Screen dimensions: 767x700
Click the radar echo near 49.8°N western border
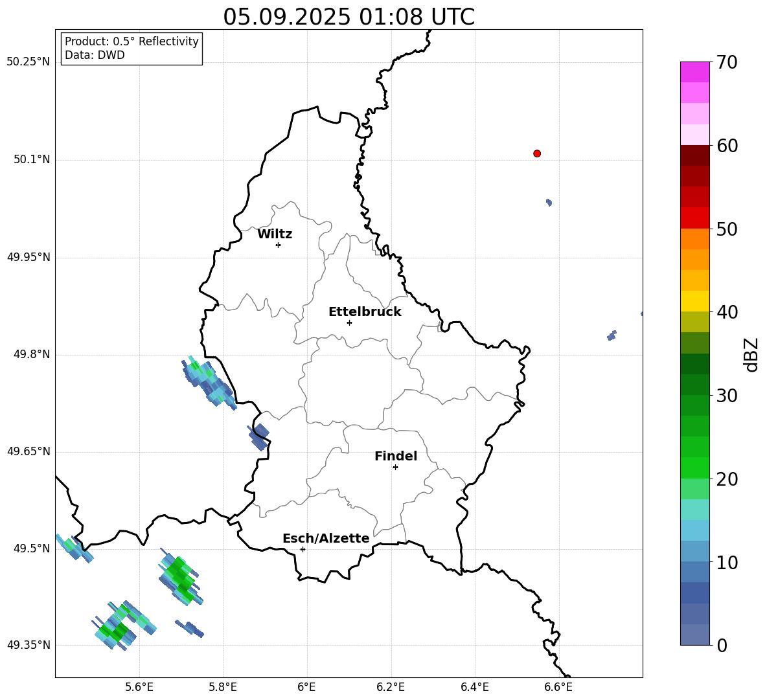[x=209, y=383]
